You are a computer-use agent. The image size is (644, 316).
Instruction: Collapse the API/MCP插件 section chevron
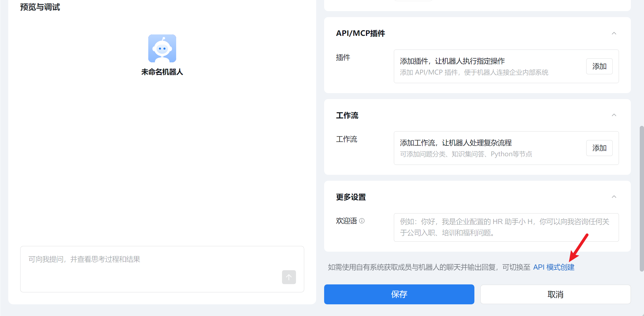pyautogui.click(x=614, y=33)
